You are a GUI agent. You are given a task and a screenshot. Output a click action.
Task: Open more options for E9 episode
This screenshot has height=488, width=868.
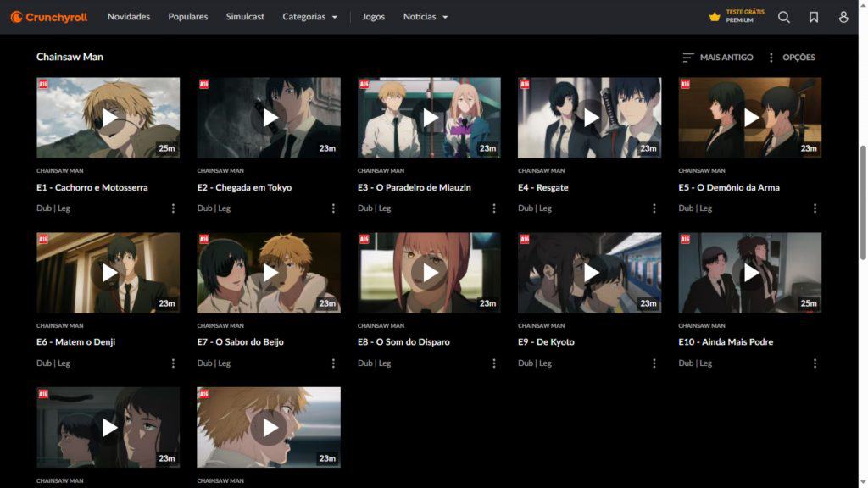[654, 363]
